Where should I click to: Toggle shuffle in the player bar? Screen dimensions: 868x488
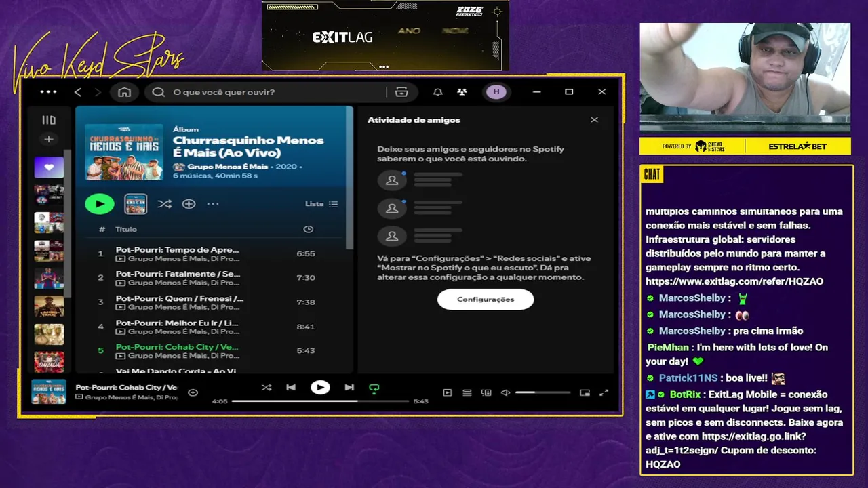tap(267, 388)
